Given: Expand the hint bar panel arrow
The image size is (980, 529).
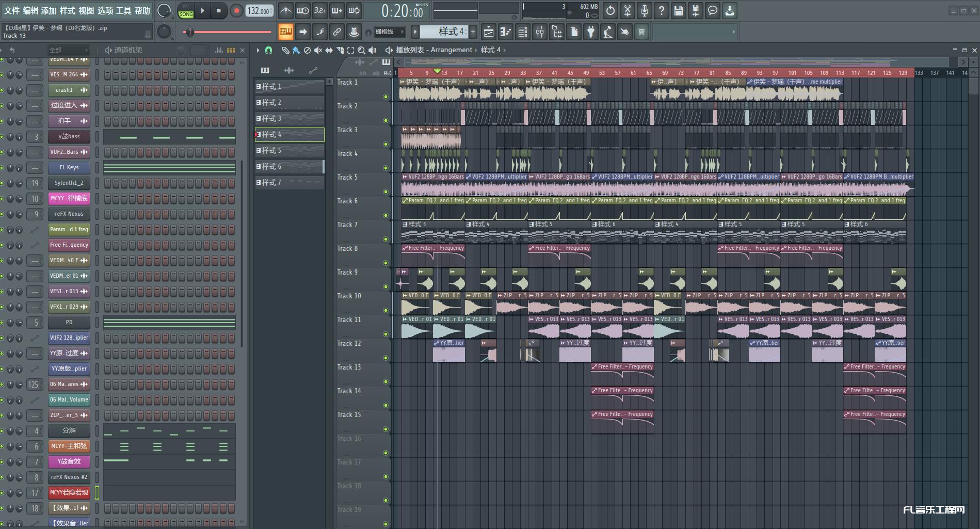Looking at the screenshot, I should tap(733, 32).
